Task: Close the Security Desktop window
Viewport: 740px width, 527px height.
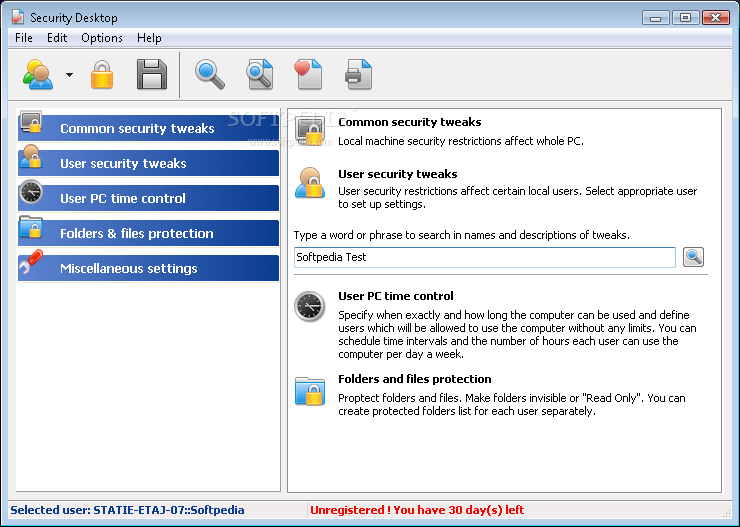Action: click(x=715, y=17)
